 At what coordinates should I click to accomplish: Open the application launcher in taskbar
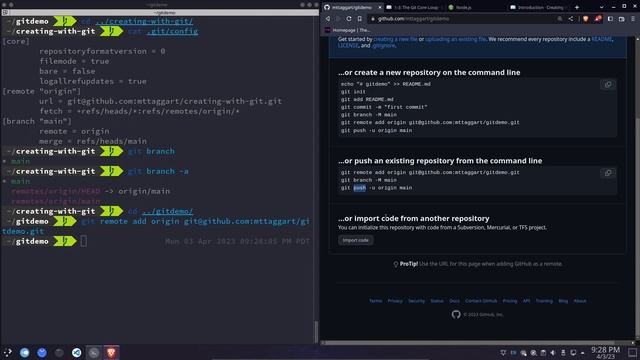click(7, 353)
